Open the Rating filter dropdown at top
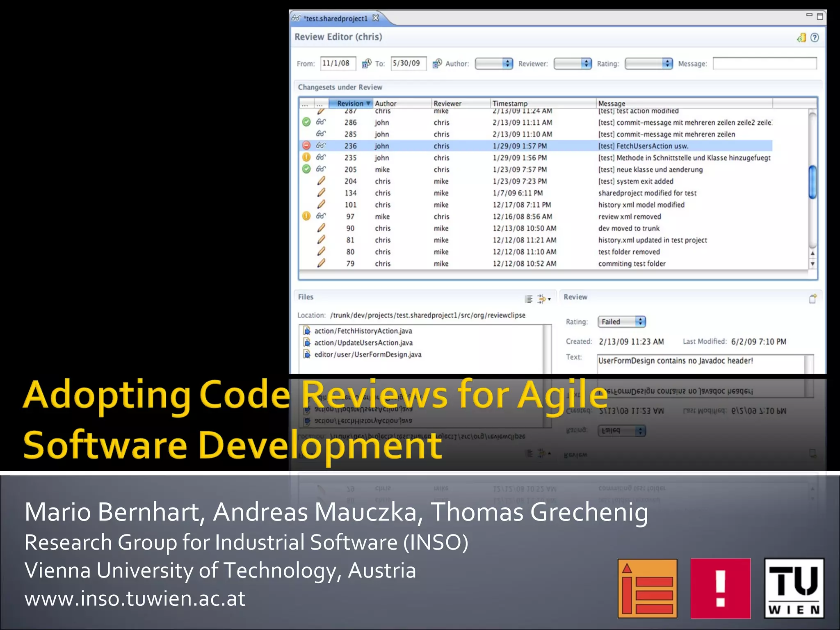 pyautogui.click(x=648, y=64)
